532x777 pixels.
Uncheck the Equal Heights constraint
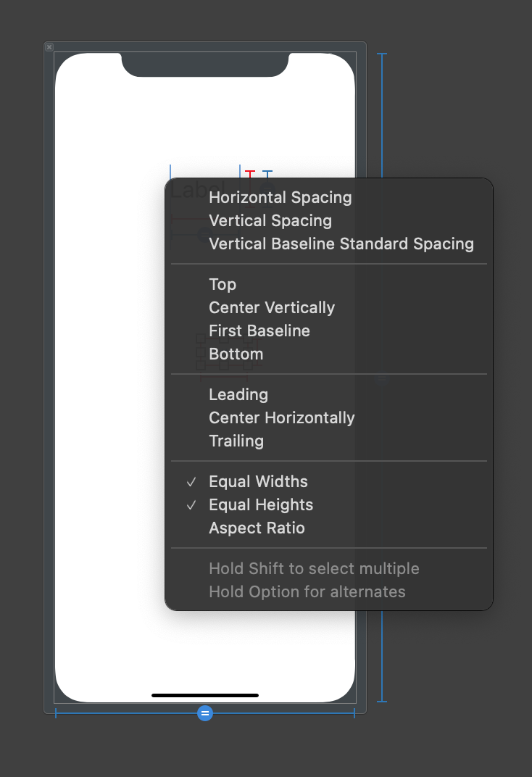(261, 504)
